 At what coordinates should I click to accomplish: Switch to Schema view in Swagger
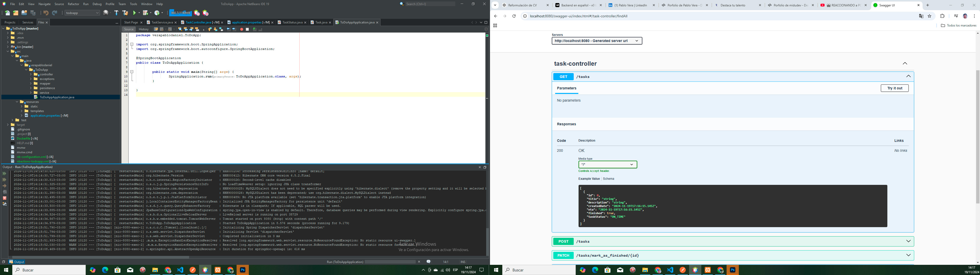(x=608, y=178)
